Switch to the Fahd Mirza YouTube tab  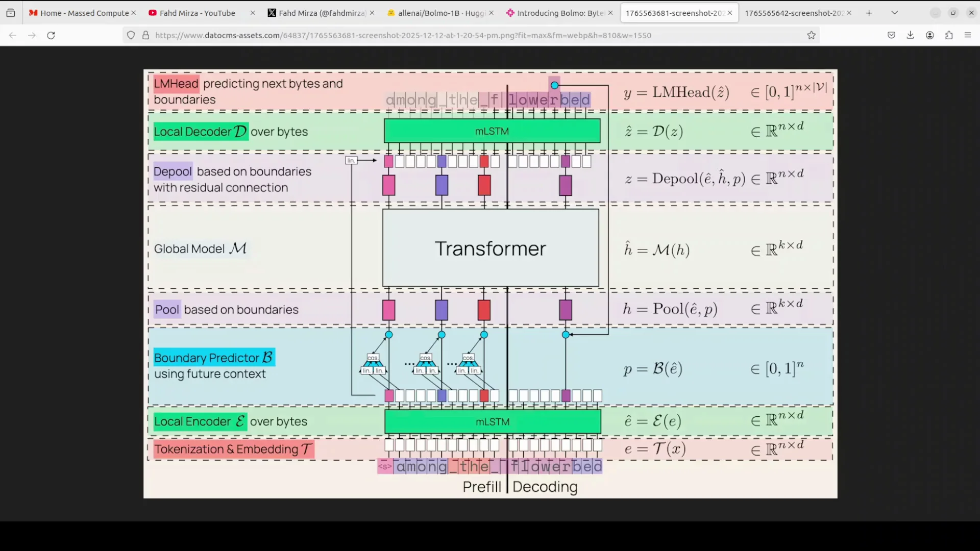pos(197,13)
